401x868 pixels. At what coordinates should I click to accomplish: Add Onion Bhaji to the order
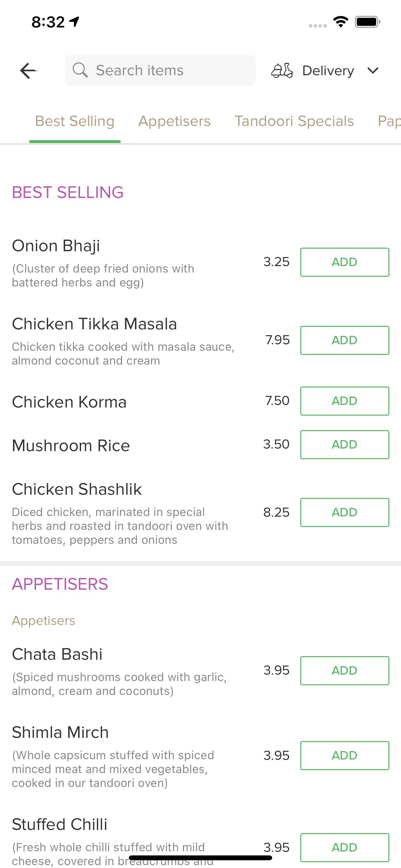344,262
